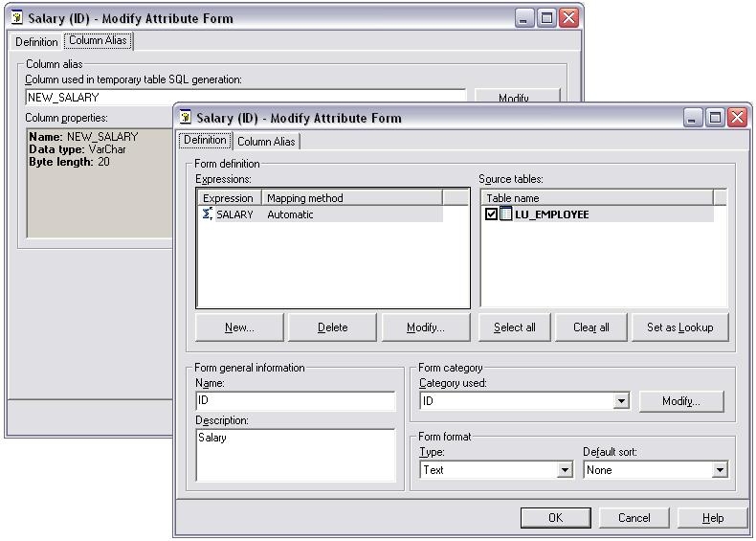
Task: Click 'Data type: VarChar' in column properties
Action: (x=78, y=149)
